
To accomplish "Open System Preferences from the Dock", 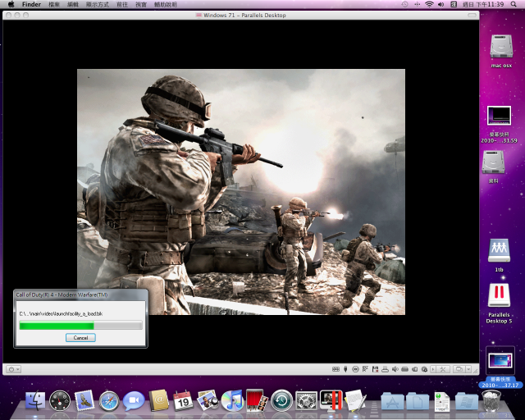I will 306,400.
